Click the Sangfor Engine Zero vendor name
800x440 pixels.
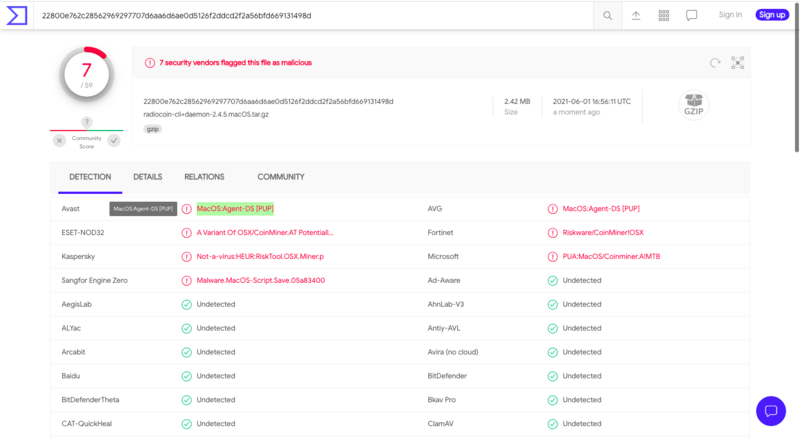[x=94, y=280]
